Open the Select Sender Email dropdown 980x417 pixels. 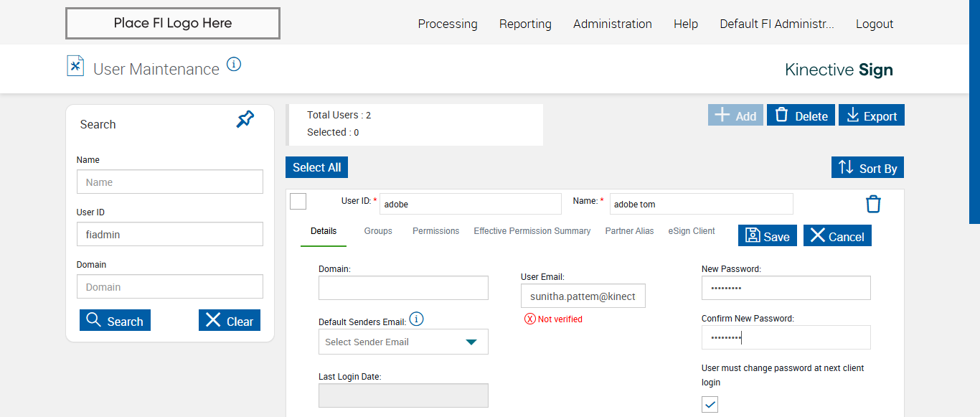click(x=403, y=342)
